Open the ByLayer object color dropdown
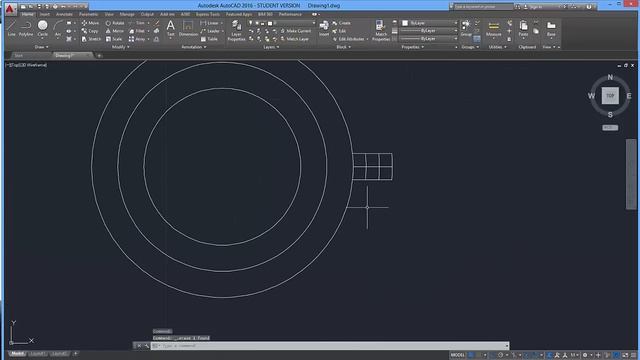The image size is (640, 360). [x=429, y=23]
